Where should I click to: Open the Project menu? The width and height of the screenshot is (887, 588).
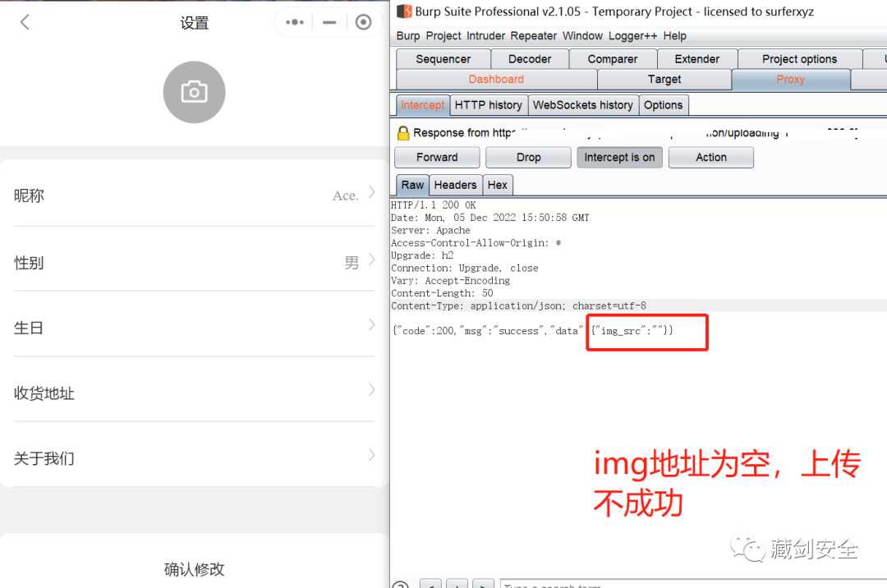point(443,35)
